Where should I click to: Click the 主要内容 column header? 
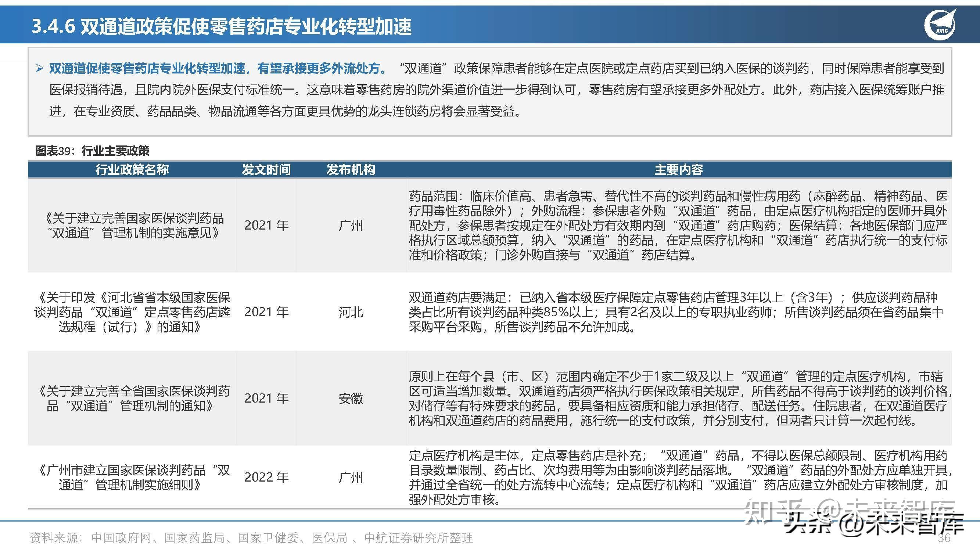pyautogui.click(x=679, y=170)
